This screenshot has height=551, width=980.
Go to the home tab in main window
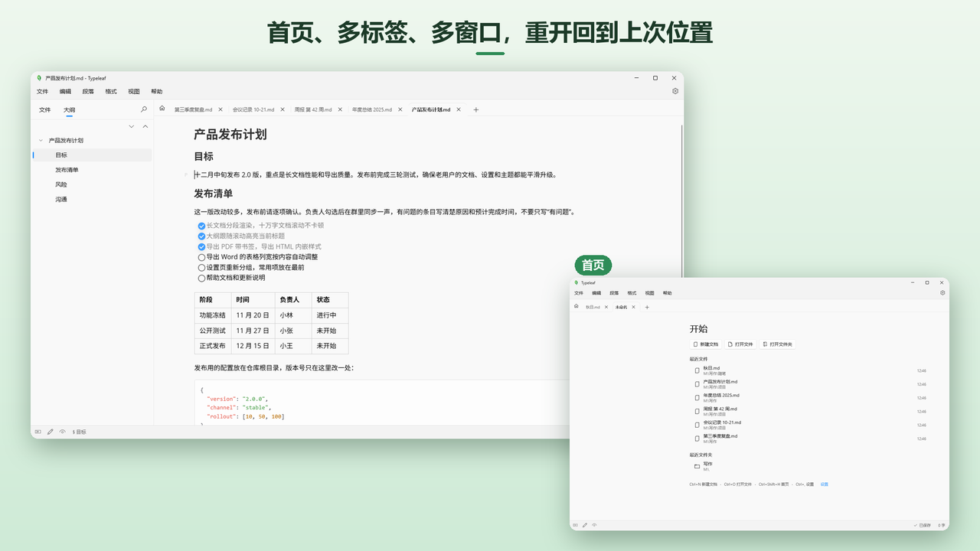[x=162, y=109]
